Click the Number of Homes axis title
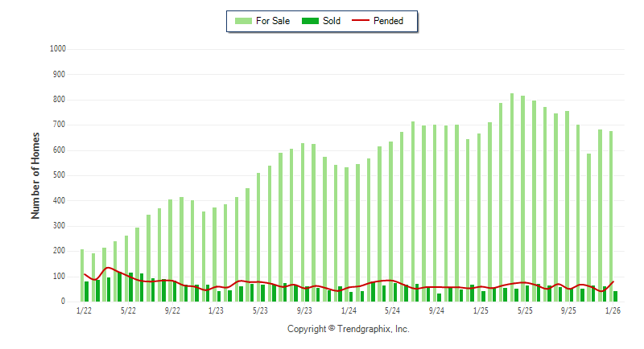Screen dimensions: 644x349 tap(35, 175)
